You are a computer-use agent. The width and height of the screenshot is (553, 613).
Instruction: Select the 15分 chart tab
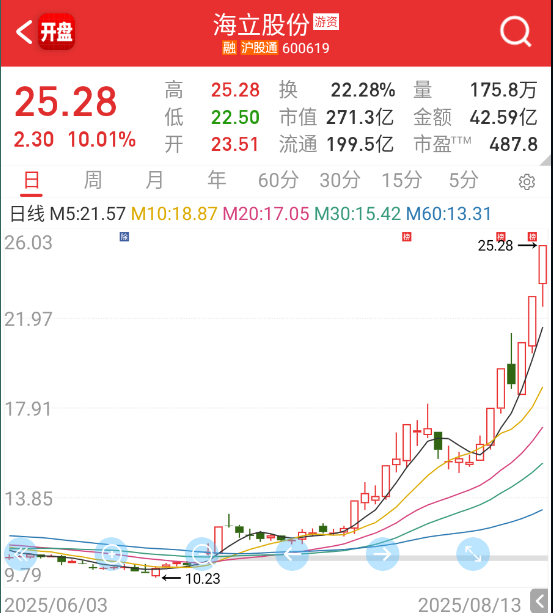point(402,180)
